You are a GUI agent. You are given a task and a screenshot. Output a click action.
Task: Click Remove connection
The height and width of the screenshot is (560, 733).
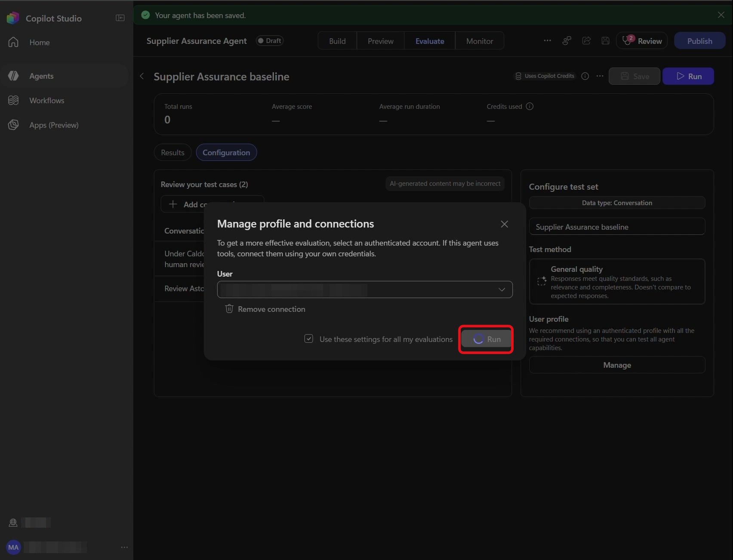265,309
